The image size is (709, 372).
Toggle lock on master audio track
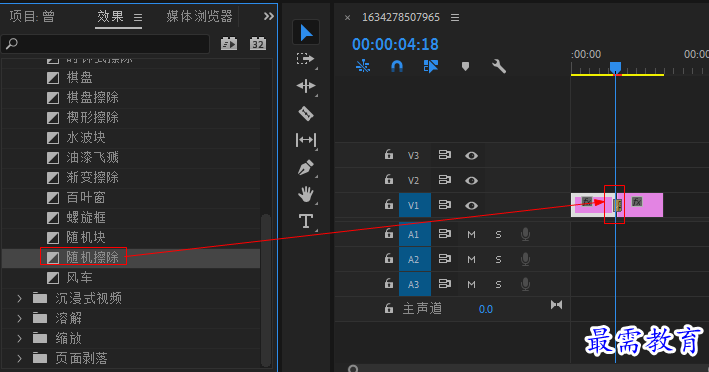click(388, 308)
